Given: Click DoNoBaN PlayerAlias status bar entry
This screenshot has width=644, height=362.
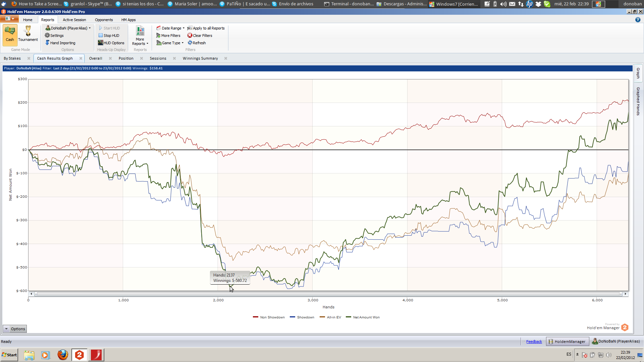Looking at the screenshot, I should [x=616, y=342].
